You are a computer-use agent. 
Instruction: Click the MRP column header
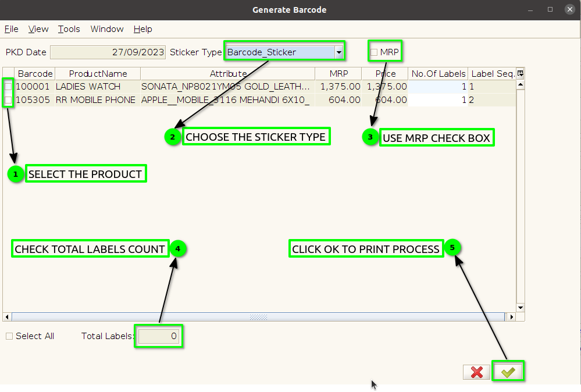pyautogui.click(x=338, y=74)
